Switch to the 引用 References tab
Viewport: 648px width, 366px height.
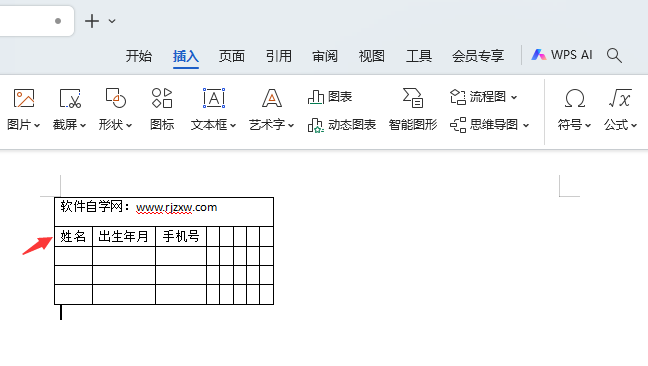tap(279, 56)
